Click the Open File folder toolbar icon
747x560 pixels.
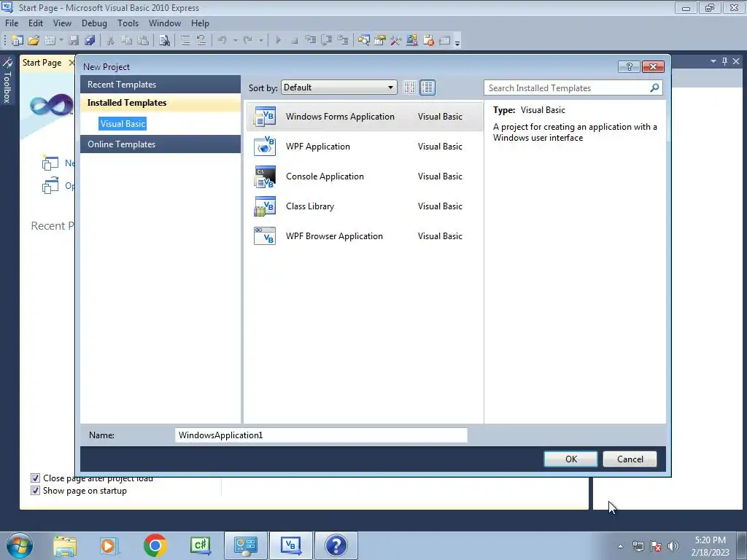tap(34, 41)
